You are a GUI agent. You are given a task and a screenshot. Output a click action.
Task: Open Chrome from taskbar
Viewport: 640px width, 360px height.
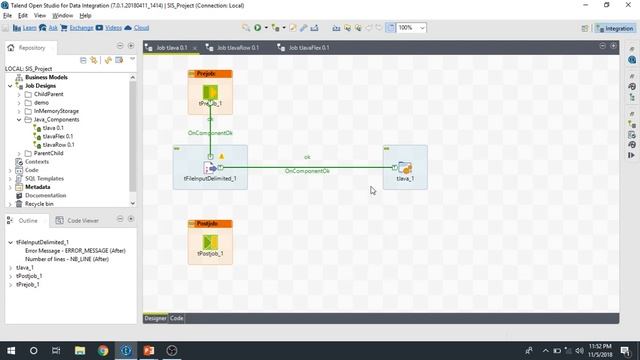point(103,351)
